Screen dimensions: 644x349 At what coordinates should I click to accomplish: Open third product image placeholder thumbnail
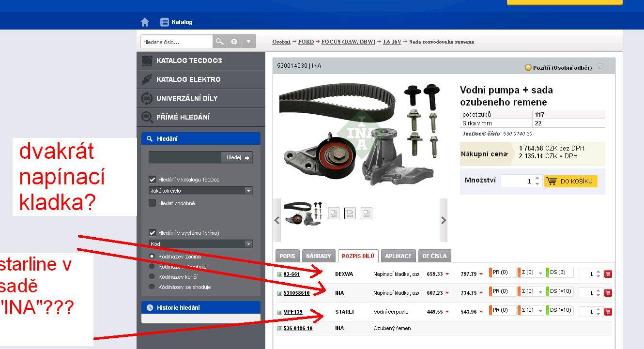pyautogui.click(x=350, y=213)
